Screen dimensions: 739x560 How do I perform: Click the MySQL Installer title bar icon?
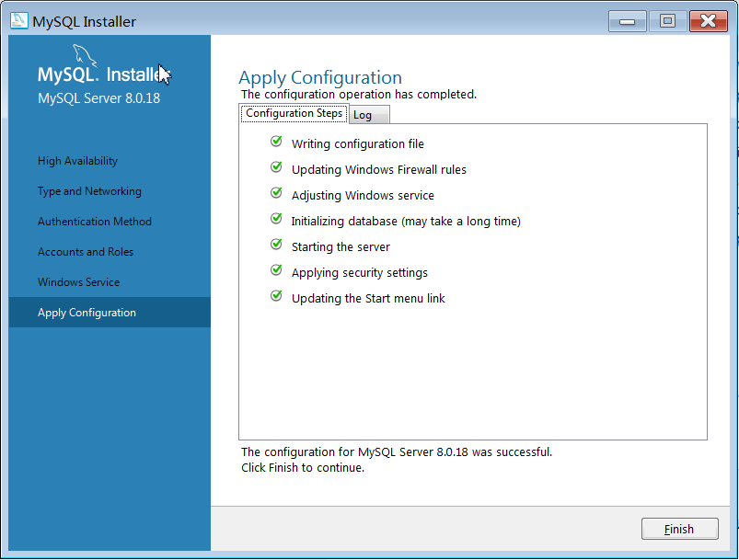coord(19,21)
